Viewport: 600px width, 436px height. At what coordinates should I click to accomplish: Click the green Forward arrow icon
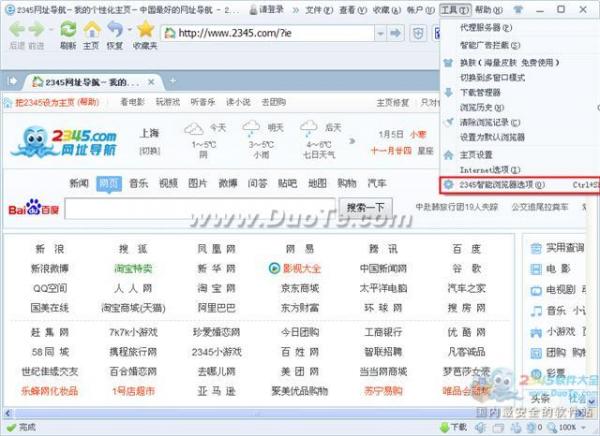[x=37, y=29]
